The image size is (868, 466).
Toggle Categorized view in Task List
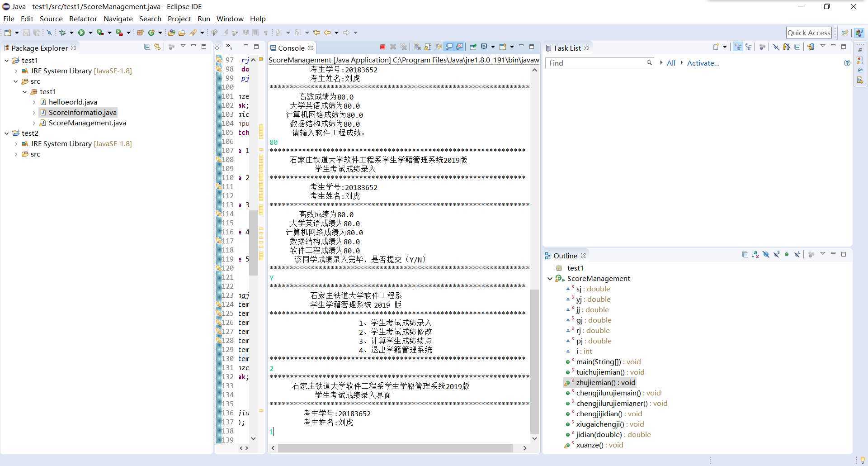click(x=738, y=47)
